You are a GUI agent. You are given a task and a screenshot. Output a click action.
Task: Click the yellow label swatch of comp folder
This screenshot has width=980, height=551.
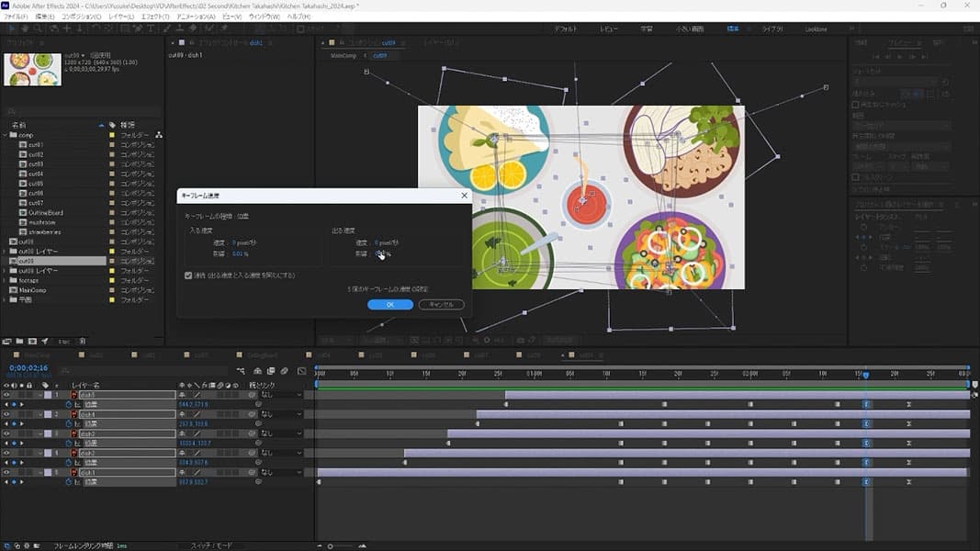point(112,135)
